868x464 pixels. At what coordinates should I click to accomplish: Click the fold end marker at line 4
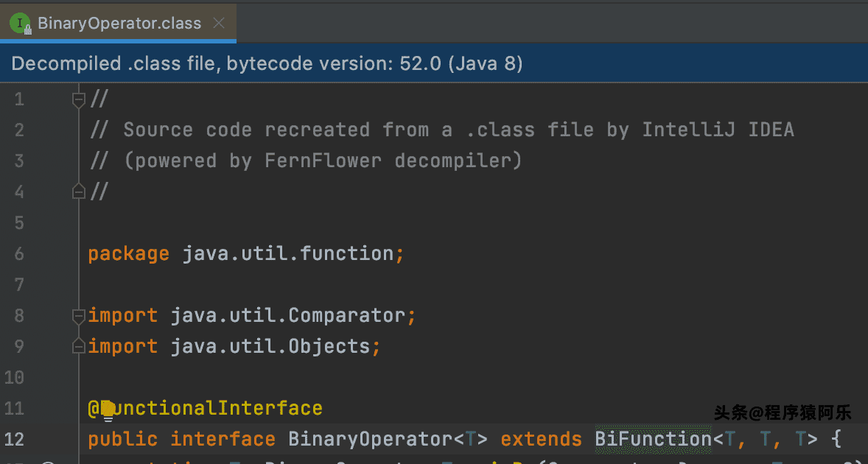[79, 192]
